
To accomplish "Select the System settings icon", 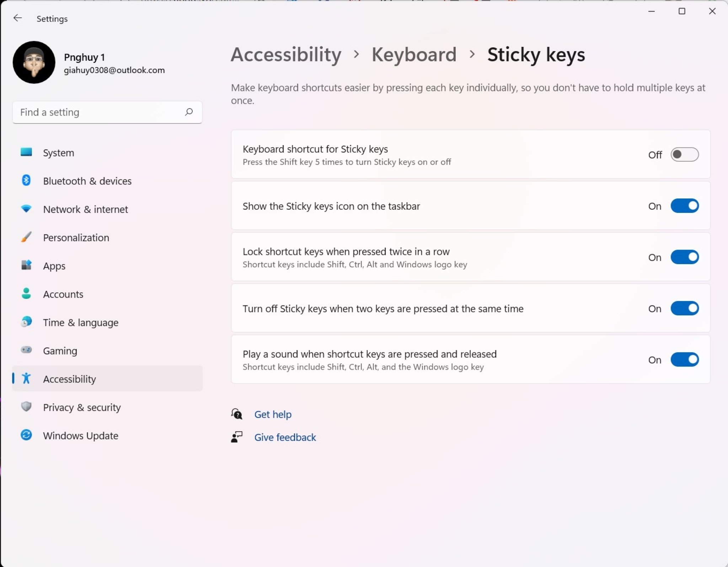I will (x=26, y=153).
